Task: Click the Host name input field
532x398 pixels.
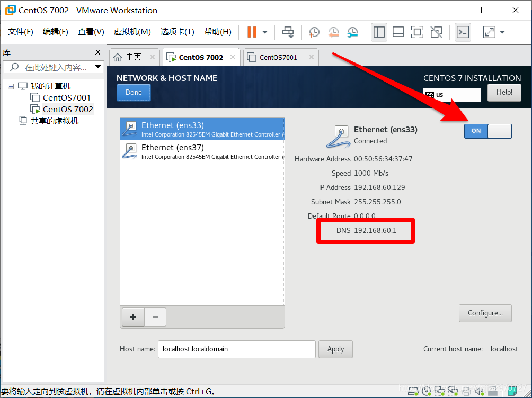Action: click(236, 349)
